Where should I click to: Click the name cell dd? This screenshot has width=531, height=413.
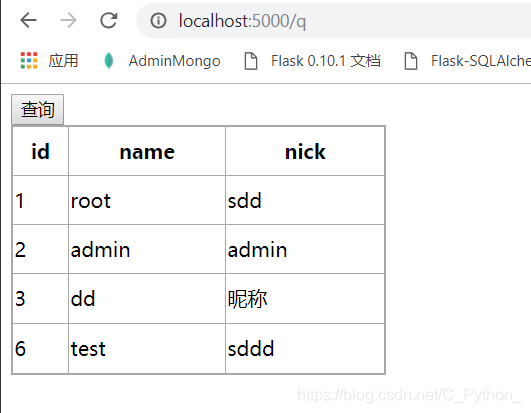pyautogui.click(x=147, y=299)
